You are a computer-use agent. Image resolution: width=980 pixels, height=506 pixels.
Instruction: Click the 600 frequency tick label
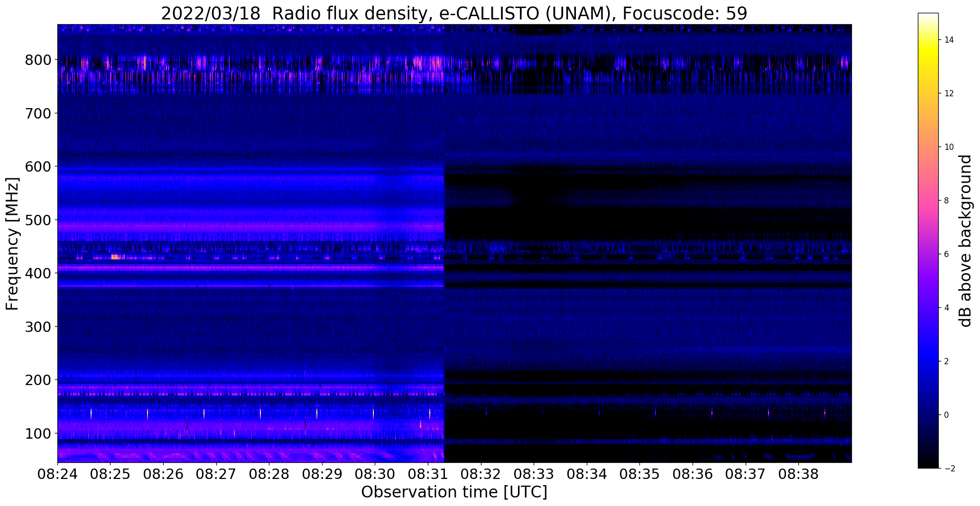pos(37,166)
